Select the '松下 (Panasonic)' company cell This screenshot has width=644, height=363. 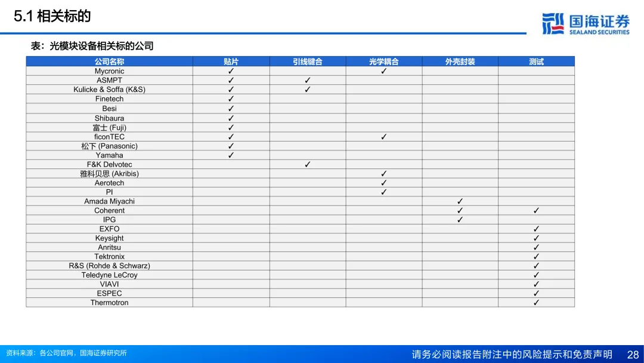(109, 146)
